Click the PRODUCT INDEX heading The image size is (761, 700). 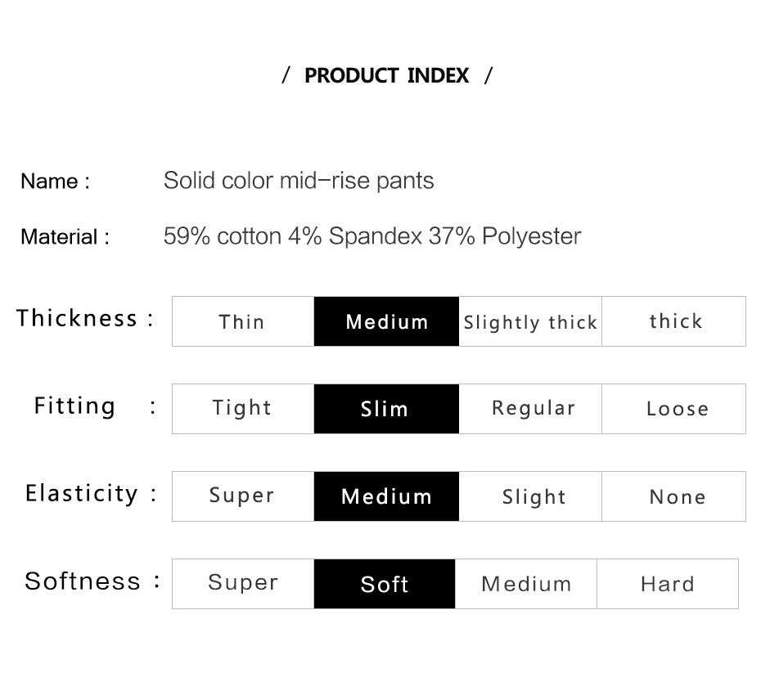click(387, 76)
